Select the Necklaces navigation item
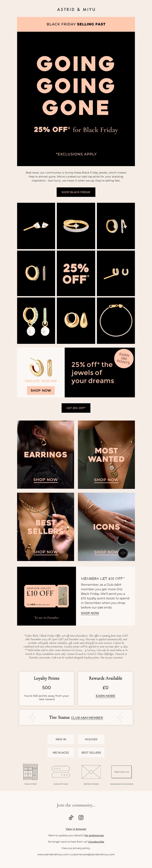 (x=61, y=752)
